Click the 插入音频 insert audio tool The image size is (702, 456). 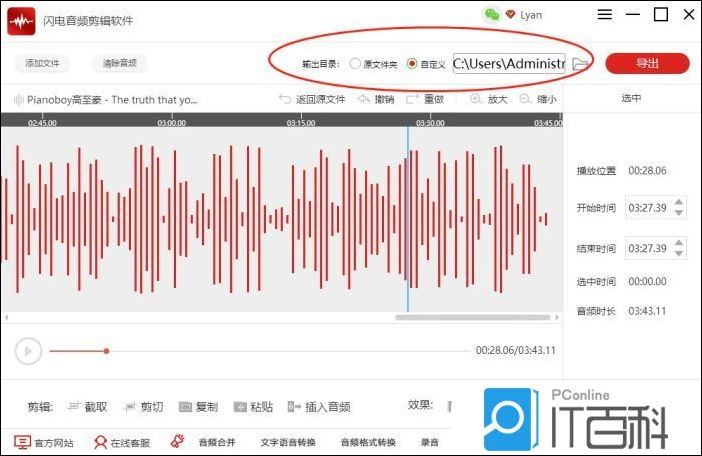(319, 407)
